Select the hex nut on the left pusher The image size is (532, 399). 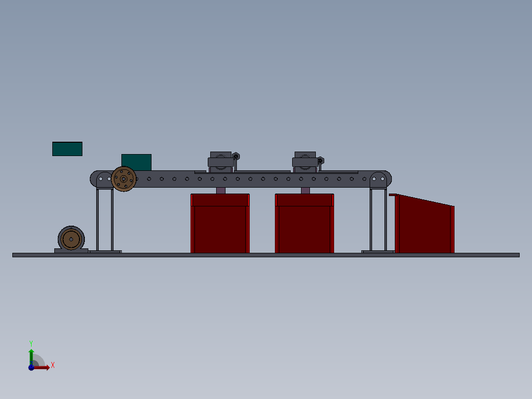[236, 156]
